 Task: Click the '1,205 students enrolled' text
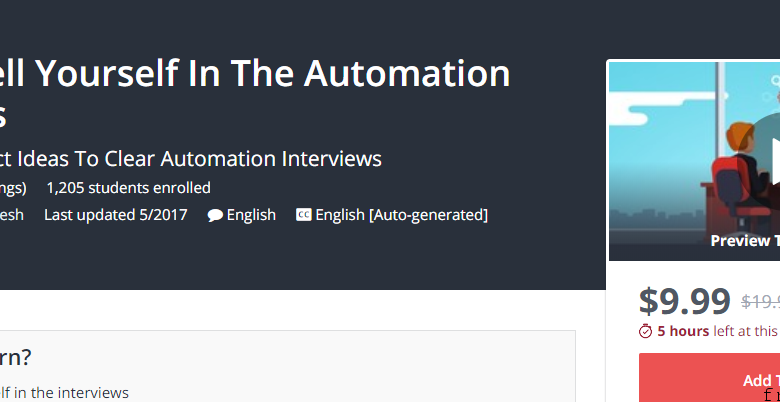[x=128, y=188]
